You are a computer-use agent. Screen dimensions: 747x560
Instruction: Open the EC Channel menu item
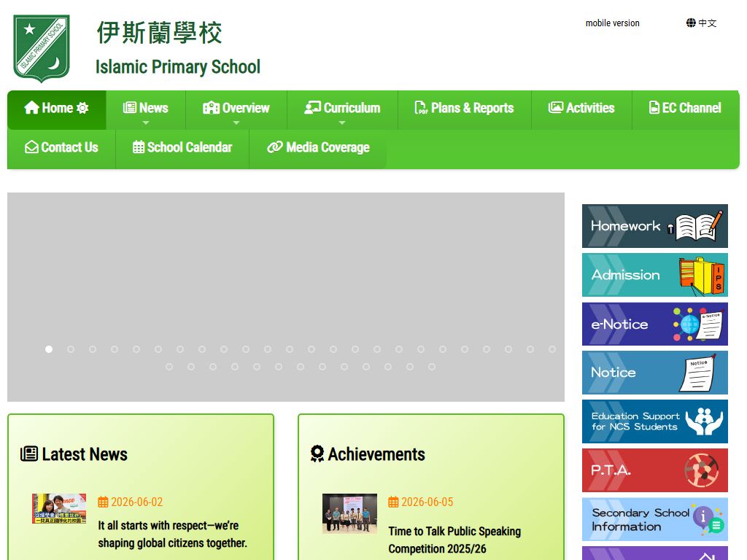point(686,110)
